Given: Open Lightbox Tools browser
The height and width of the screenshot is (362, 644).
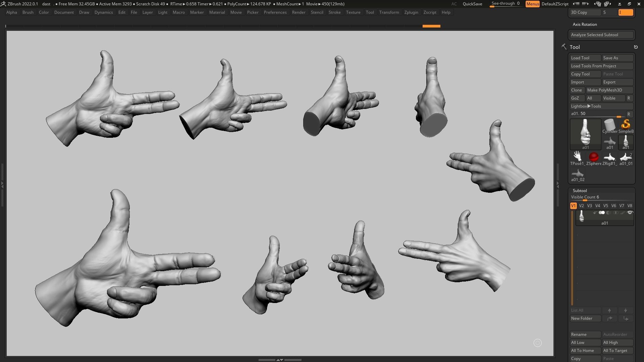Looking at the screenshot, I should pos(601,106).
